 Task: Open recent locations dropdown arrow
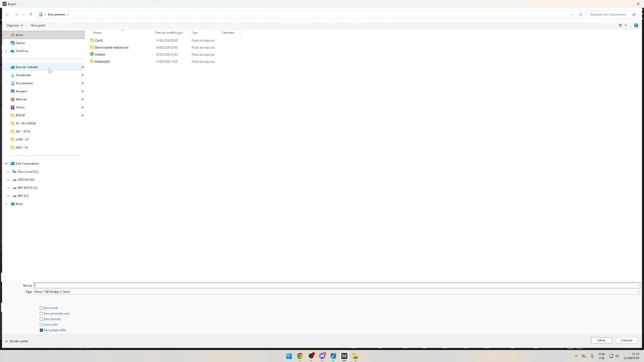[x=23, y=15]
